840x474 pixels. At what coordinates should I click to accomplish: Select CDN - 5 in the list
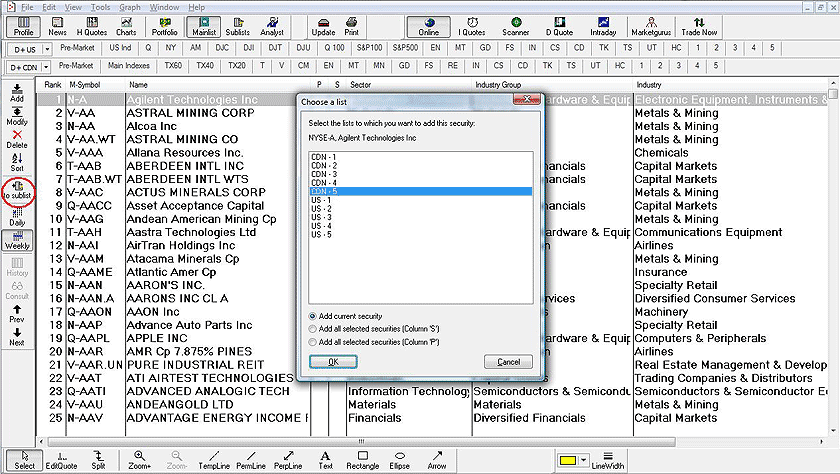point(421,191)
